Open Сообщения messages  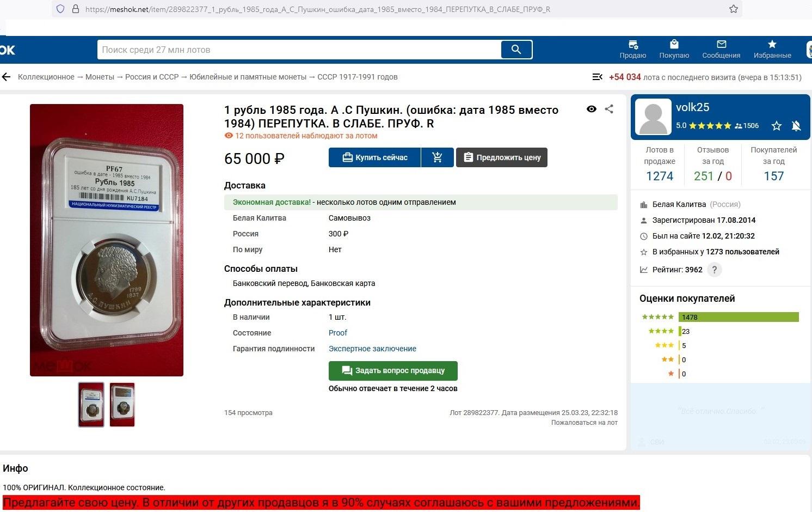click(x=721, y=50)
